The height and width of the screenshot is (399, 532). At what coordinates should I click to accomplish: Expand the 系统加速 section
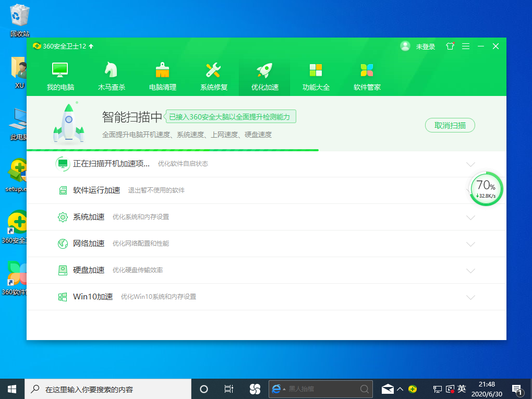pyautogui.click(x=471, y=217)
